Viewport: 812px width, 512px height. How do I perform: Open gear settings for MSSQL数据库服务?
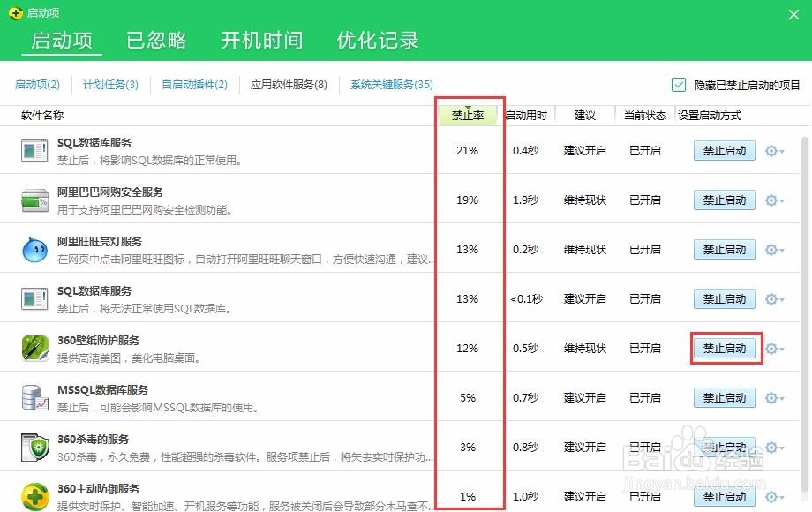click(774, 398)
